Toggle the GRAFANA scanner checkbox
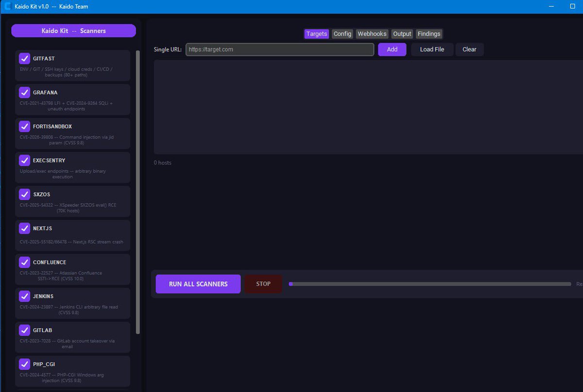 24,92
